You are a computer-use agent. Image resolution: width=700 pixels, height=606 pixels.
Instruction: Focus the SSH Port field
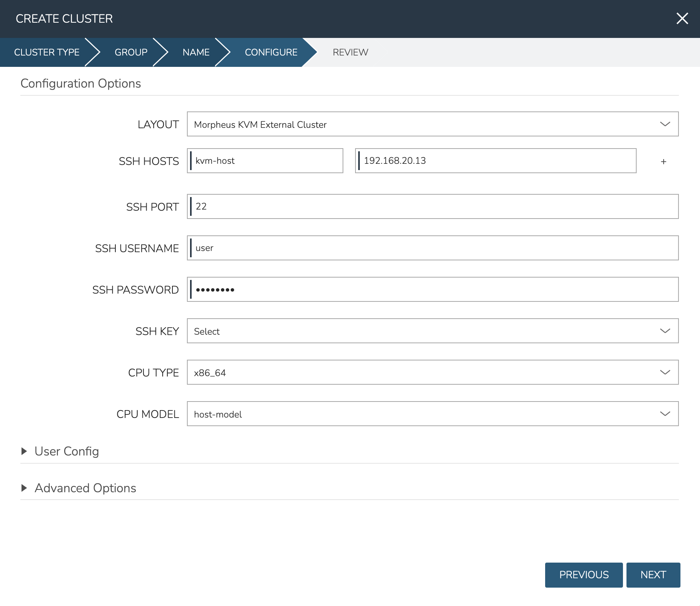pos(433,206)
